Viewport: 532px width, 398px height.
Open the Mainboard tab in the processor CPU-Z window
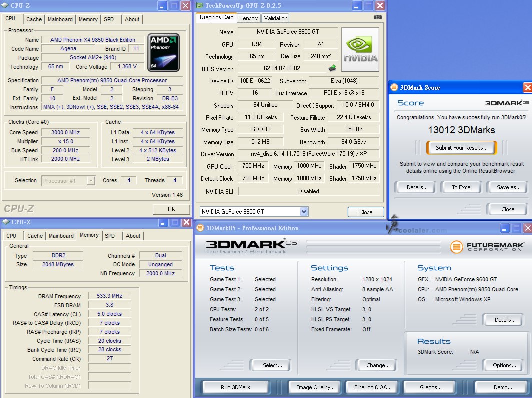(x=60, y=19)
